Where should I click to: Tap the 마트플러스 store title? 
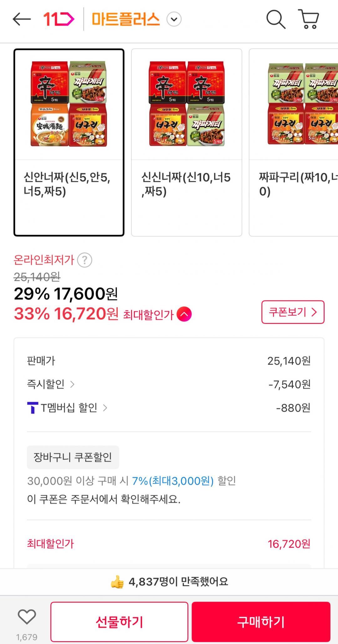pyautogui.click(x=125, y=19)
